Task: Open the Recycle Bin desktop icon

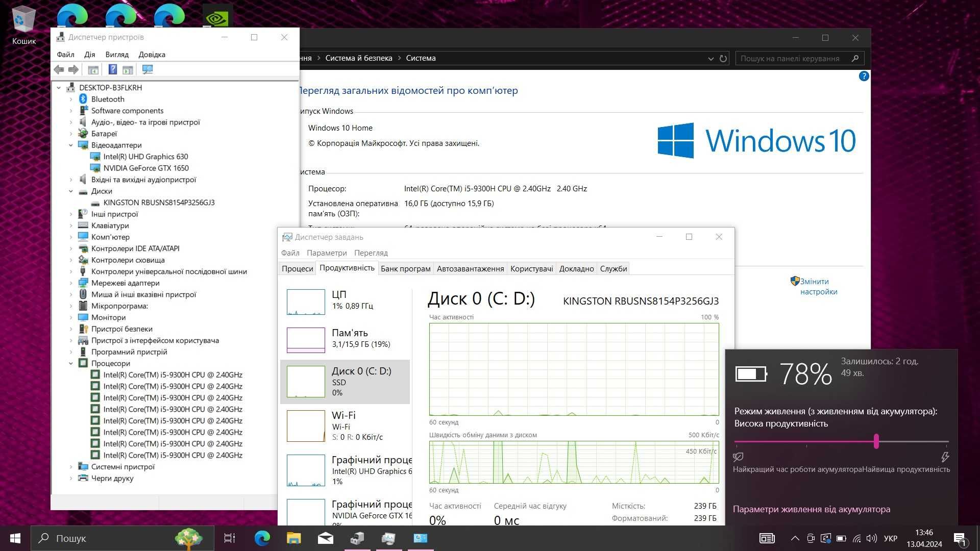Action: pos(23,26)
